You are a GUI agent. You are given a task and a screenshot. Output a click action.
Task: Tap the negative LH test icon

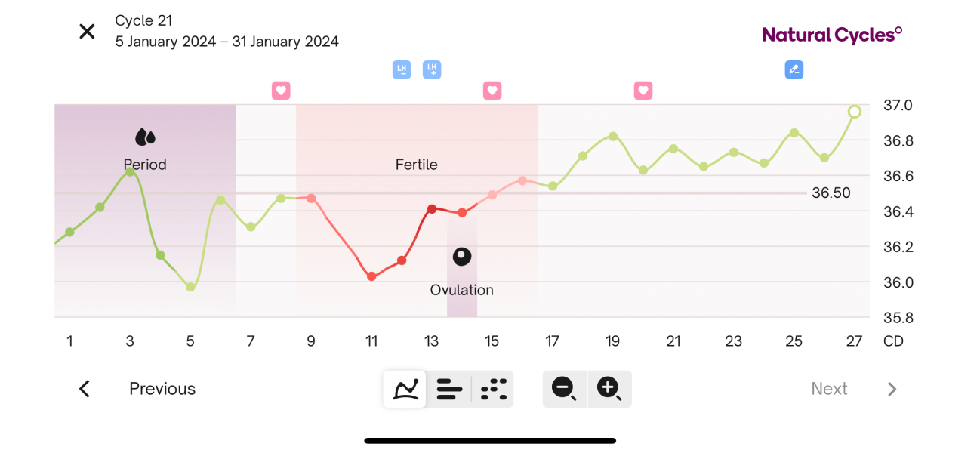[x=402, y=70]
